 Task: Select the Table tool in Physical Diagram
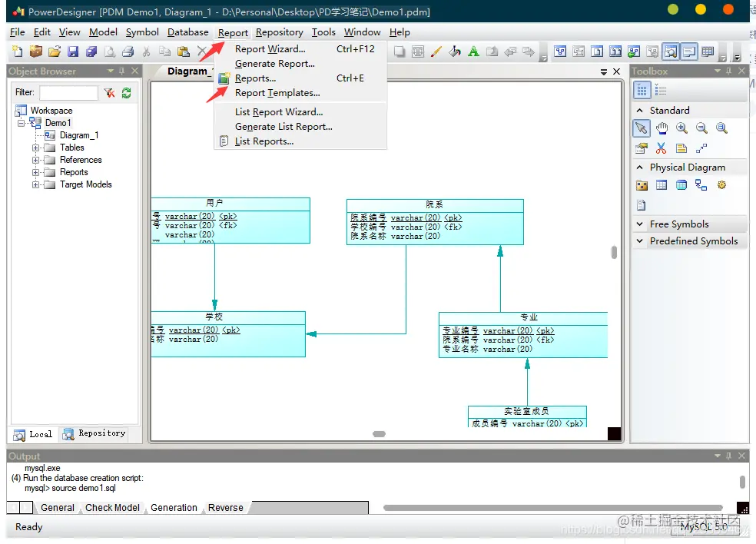(661, 185)
